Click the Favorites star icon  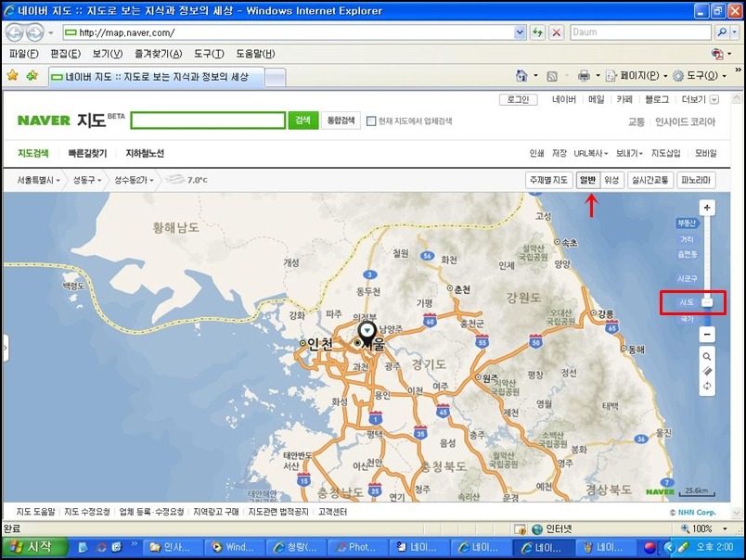[x=13, y=75]
